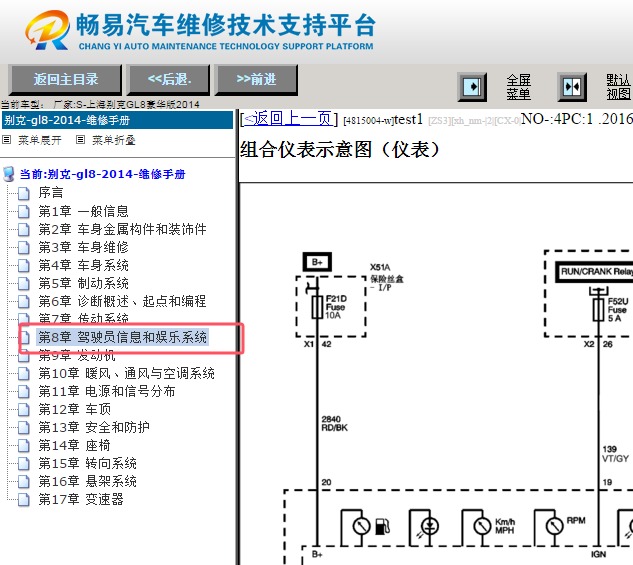Click the Km/h MPH speedometer gauge symbol

482,526
